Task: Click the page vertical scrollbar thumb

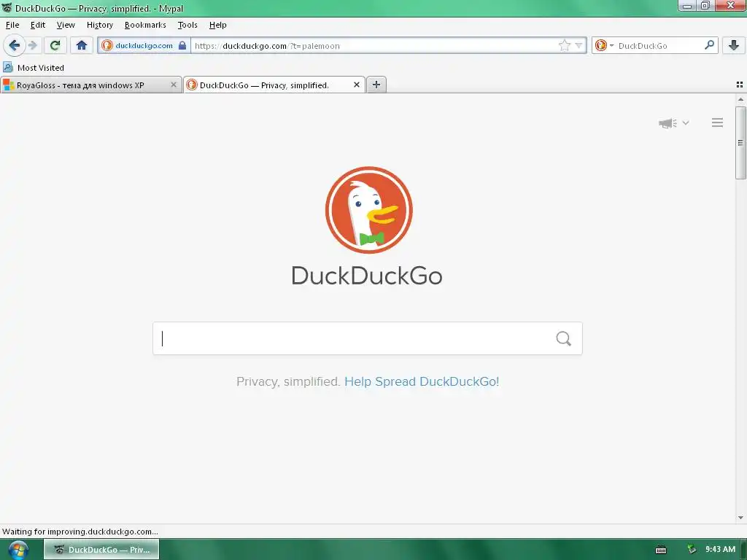Action: click(740, 143)
